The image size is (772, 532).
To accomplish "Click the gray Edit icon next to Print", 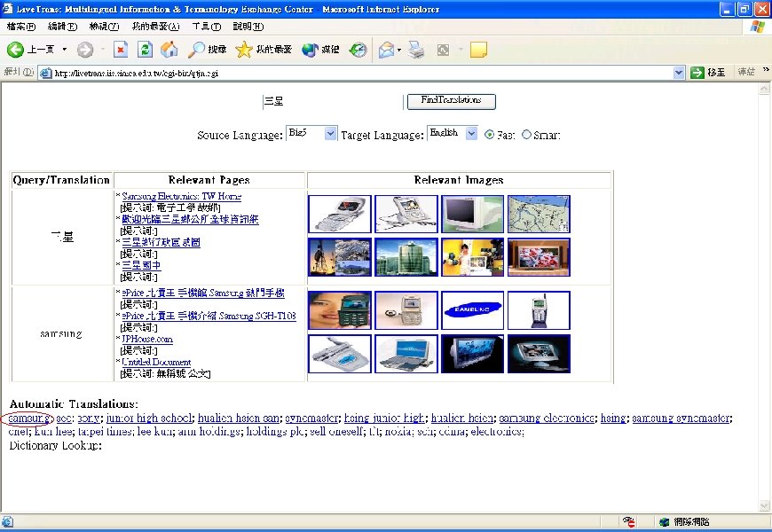I will (443, 50).
